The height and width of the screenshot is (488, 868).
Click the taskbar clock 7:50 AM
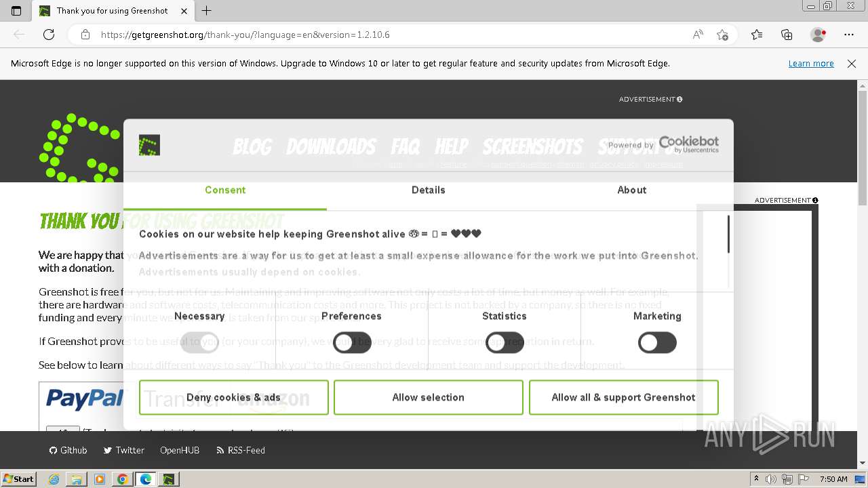tap(833, 479)
